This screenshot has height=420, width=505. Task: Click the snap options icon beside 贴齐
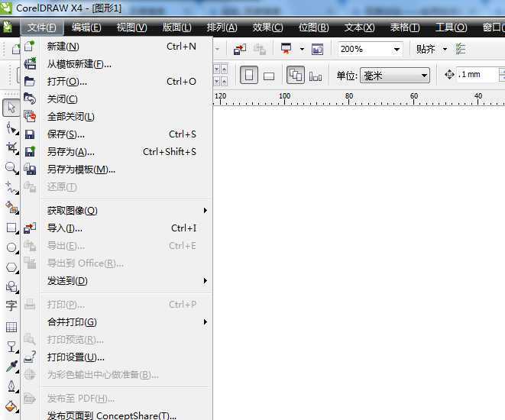point(460,49)
